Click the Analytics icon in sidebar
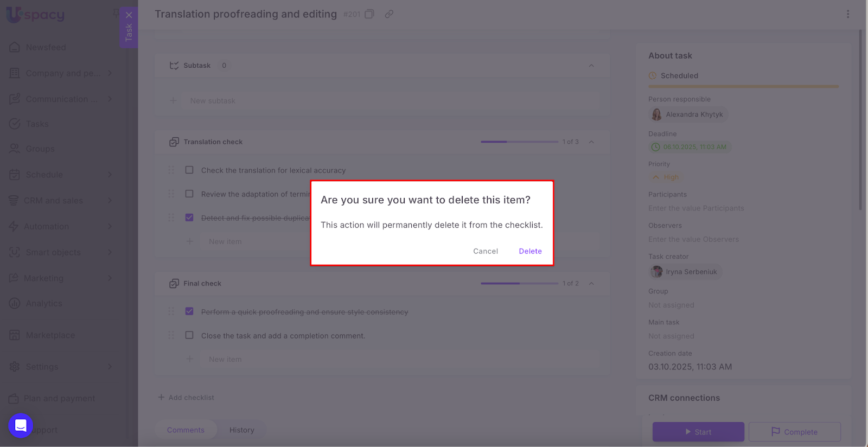Screen dimensions: 868x447 coord(15,304)
